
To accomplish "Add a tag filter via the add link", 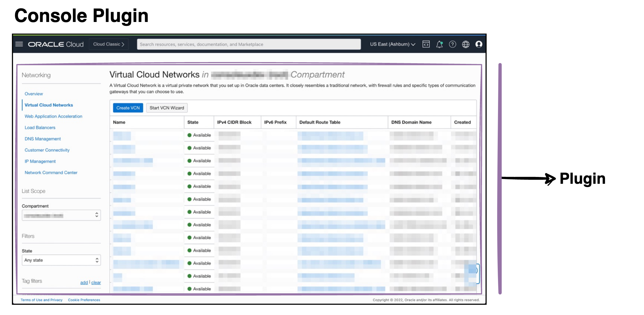I will [x=84, y=282].
